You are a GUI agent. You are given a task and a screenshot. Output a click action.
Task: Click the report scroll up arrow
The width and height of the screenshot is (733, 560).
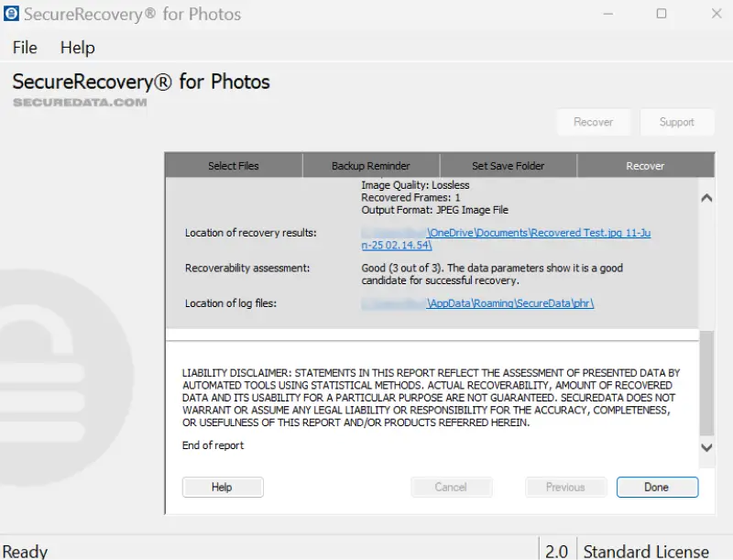click(706, 198)
